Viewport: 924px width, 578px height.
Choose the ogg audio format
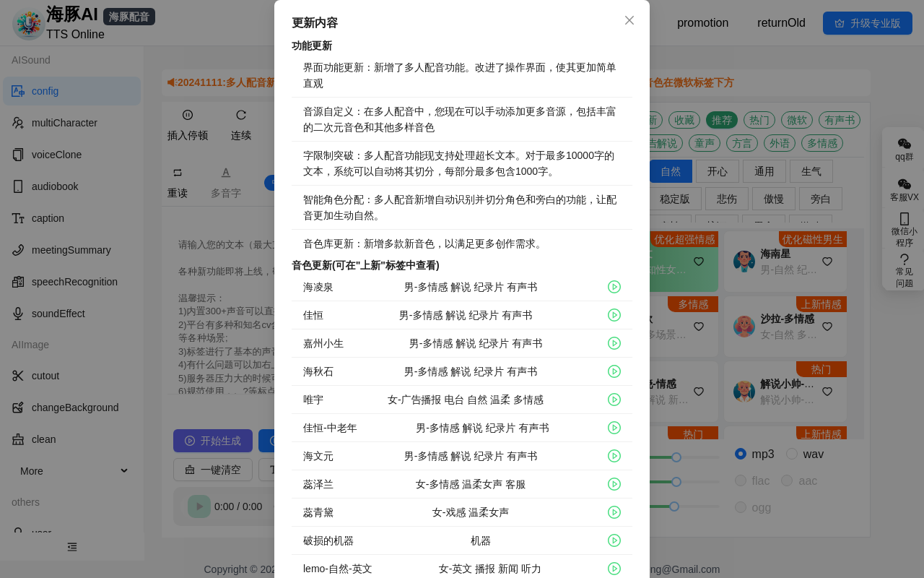click(741, 507)
